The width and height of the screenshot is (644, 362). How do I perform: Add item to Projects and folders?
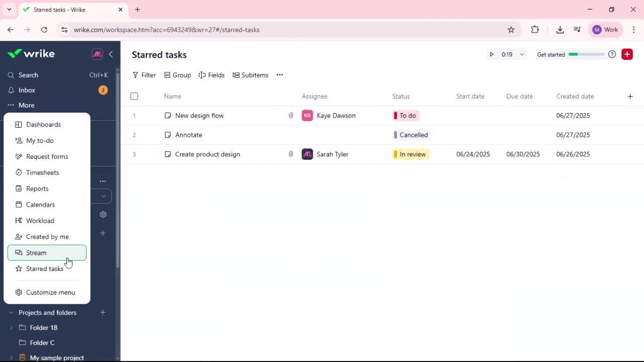(103, 313)
